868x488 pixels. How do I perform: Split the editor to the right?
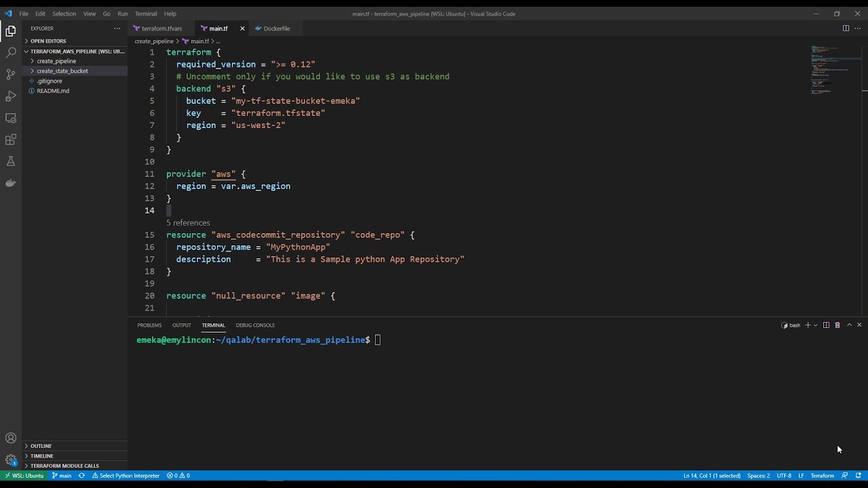coord(846,28)
